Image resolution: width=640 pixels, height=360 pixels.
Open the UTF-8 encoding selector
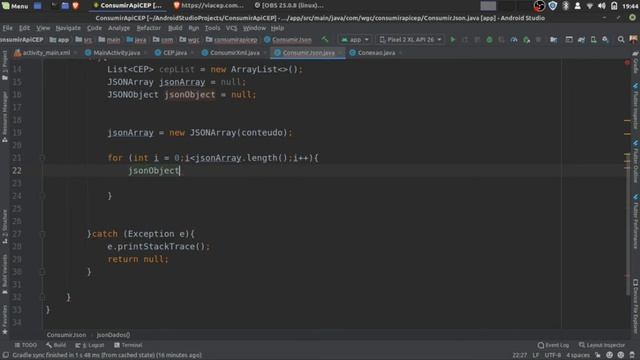(x=553, y=355)
